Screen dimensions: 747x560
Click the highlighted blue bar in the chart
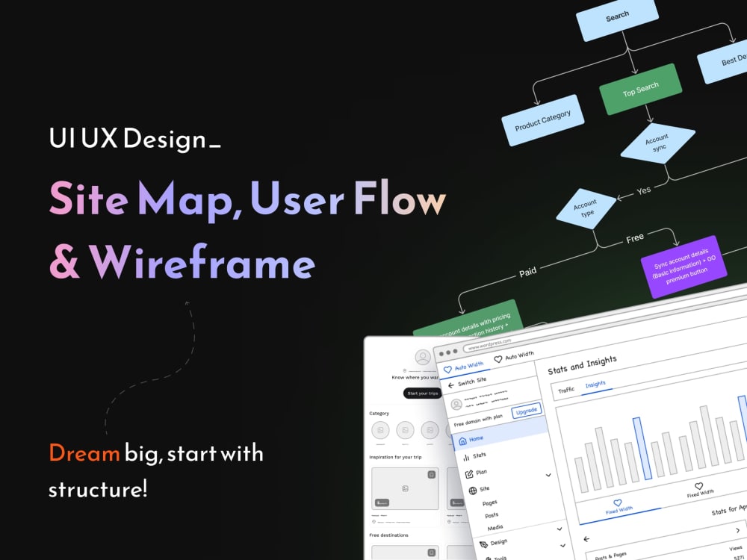[x=642, y=449]
